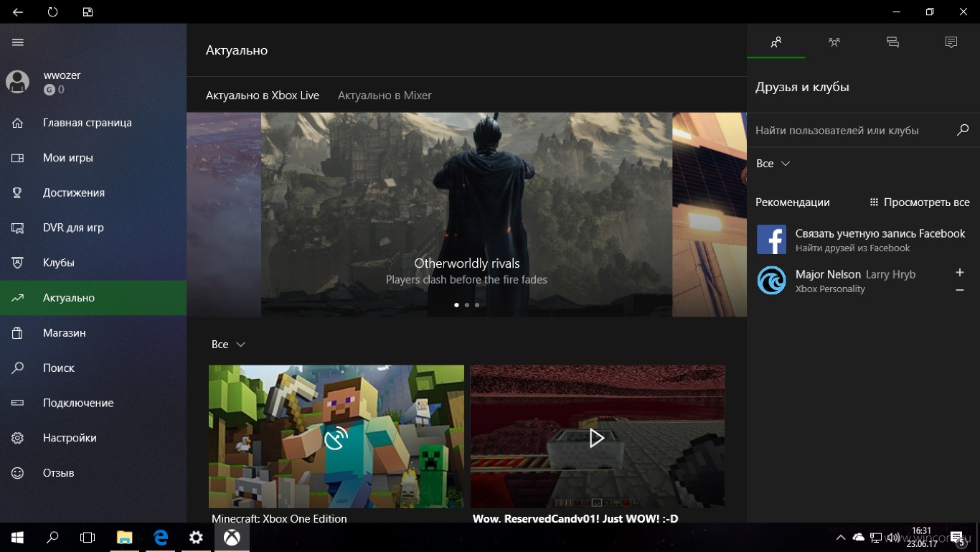The width and height of the screenshot is (980, 552).
Task: Open the Поиск magnifier icon in sidebar
Action: [18, 368]
